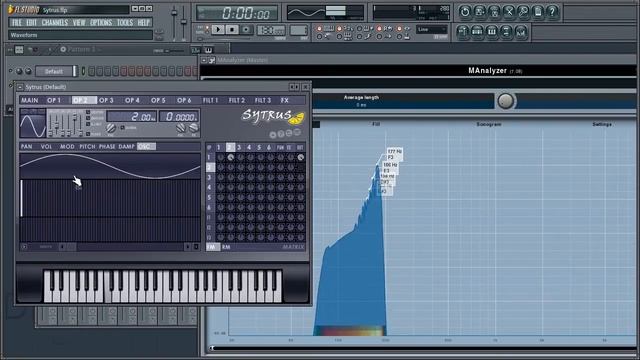Open the FX tab in Sytrus
Viewport: 640px width, 360px height.
(x=284, y=100)
